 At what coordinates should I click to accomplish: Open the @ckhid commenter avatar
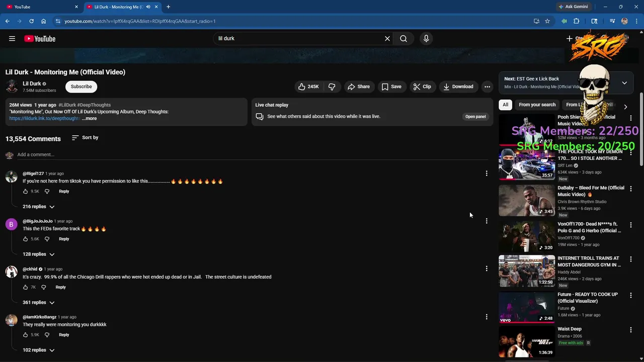pyautogui.click(x=11, y=272)
